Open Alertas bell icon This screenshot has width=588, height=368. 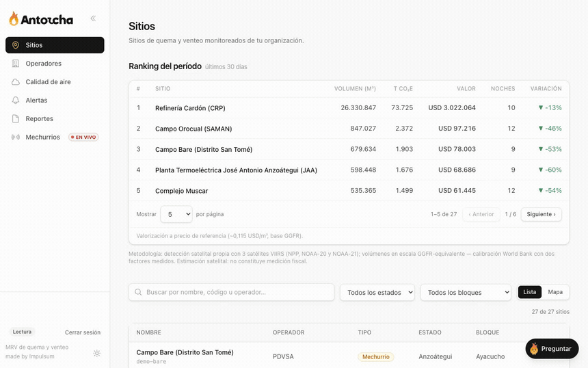15,100
